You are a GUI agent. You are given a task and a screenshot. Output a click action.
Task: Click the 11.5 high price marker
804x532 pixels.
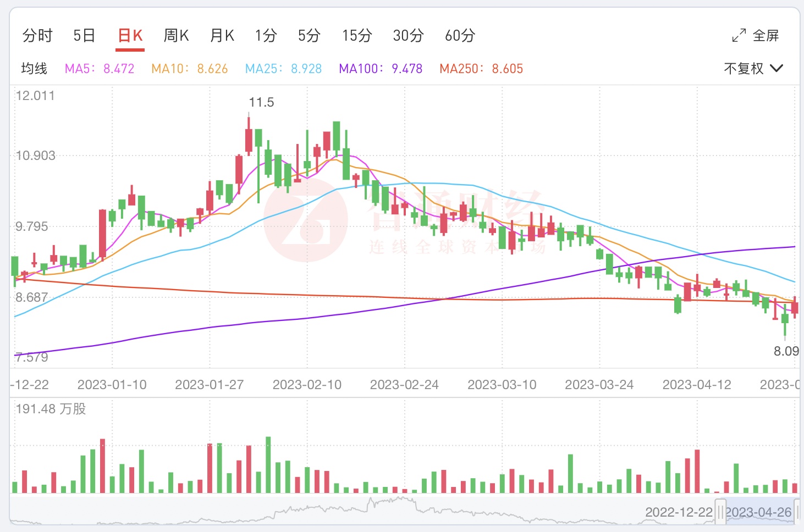point(261,102)
